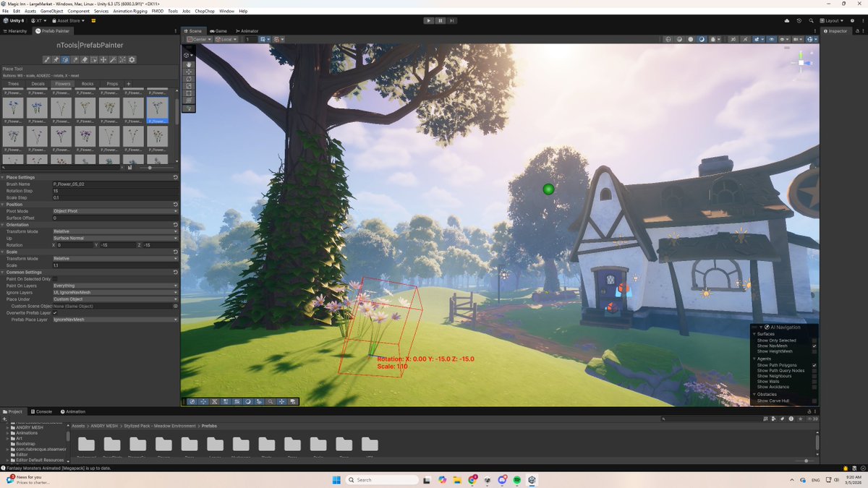Open the Animation Rigging menu
The width and height of the screenshot is (868, 488).
130,12
